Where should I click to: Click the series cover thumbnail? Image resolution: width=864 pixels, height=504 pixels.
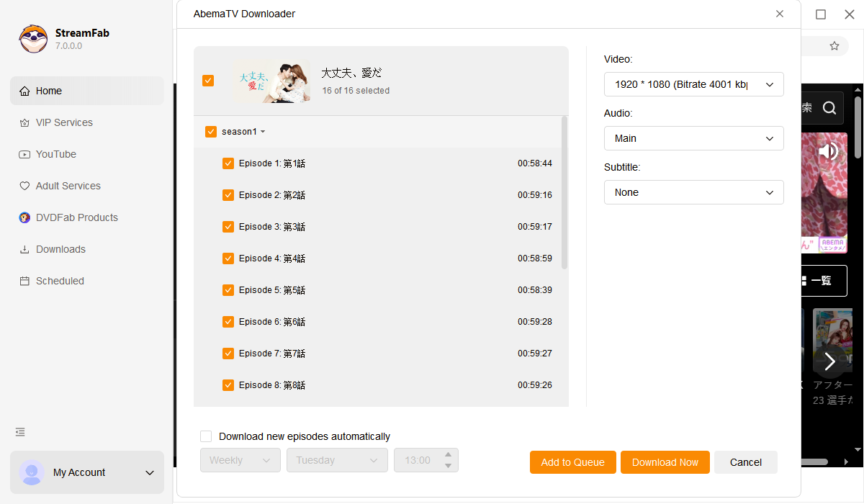point(271,81)
